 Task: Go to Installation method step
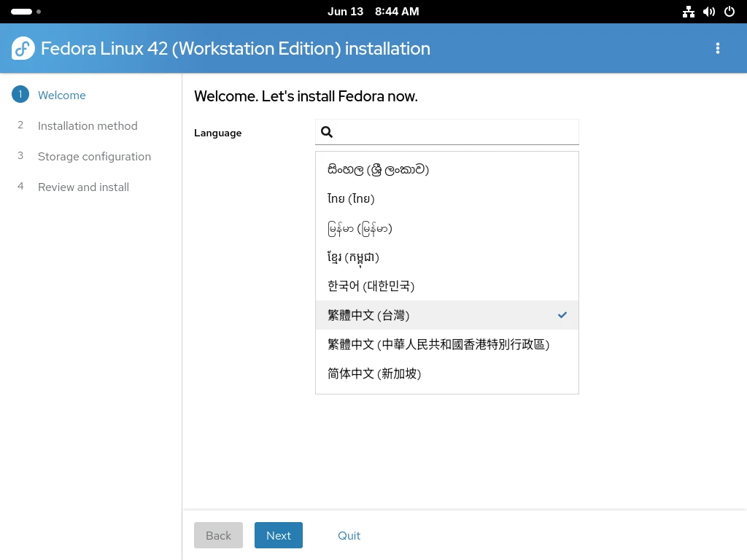point(88,125)
